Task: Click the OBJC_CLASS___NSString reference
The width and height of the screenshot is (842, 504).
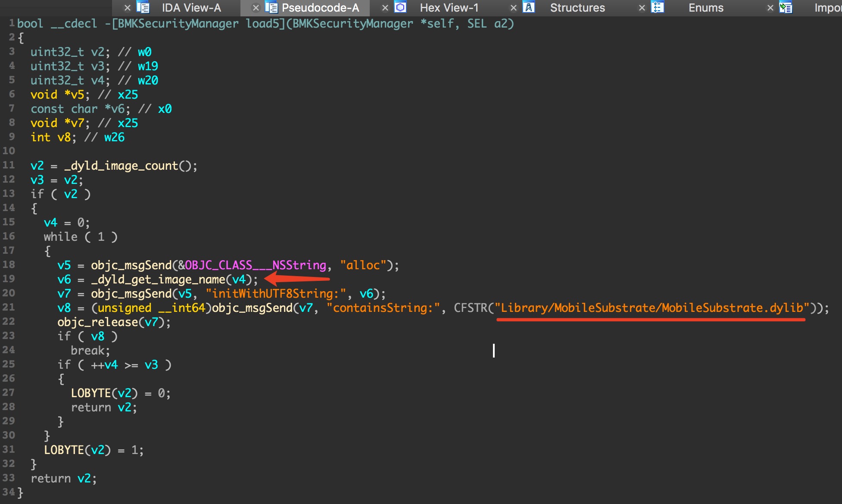Action: 256,265
